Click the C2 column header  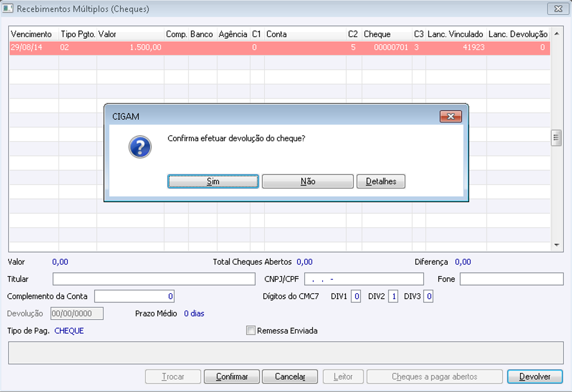tap(354, 34)
